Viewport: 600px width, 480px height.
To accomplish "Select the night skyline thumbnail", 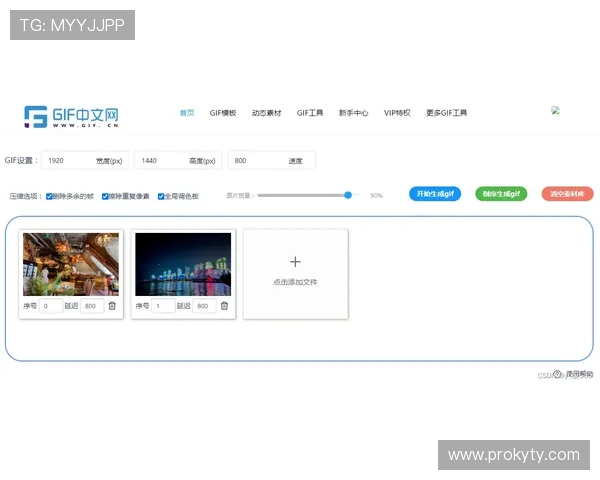I will 183,264.
